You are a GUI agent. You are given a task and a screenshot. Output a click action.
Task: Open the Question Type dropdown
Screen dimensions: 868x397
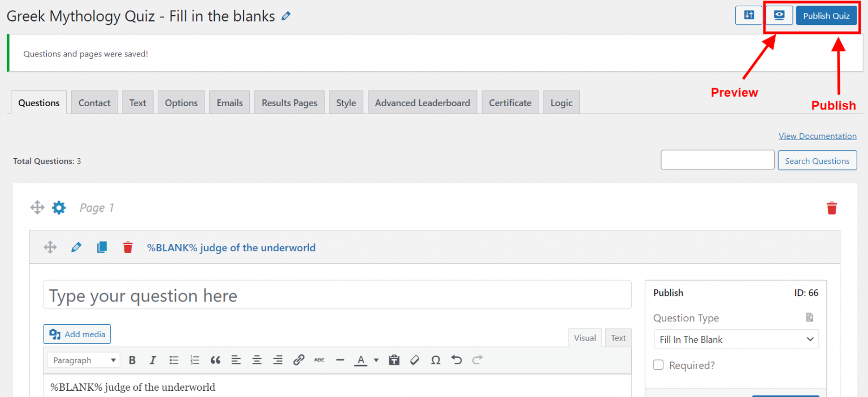[x=736, y=339]
